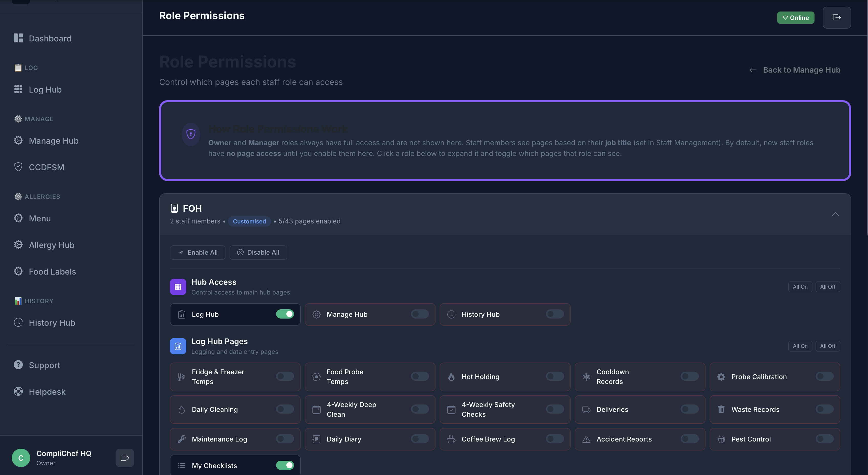This screenshot has height=475, width=868.
Task: Click the CCDFSM shield icon
Action: (18, 167)
